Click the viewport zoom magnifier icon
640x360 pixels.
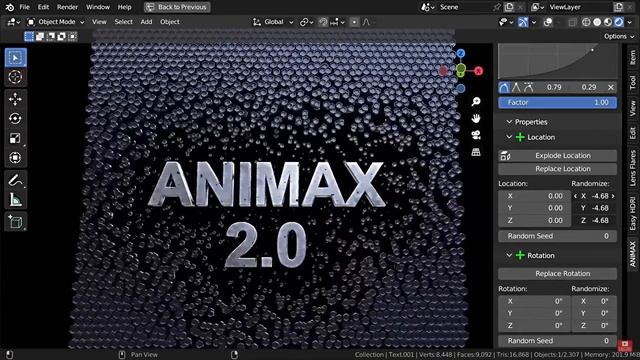click(476, 102)
